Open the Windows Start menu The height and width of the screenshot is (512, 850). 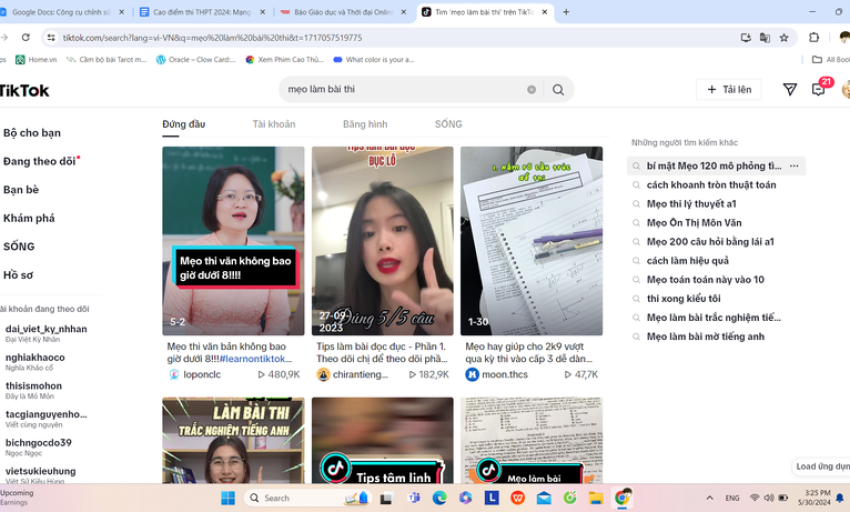pyautogui.click(x=228, y=497)
